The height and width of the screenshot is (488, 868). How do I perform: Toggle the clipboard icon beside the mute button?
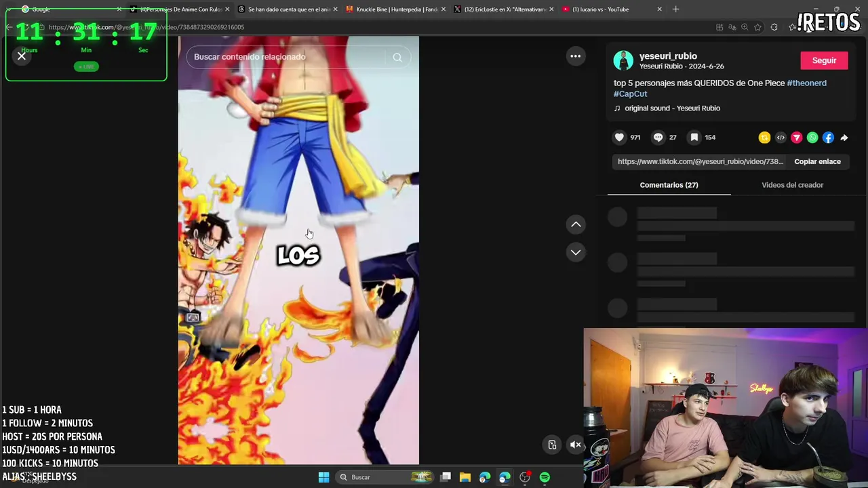point(552,445)
